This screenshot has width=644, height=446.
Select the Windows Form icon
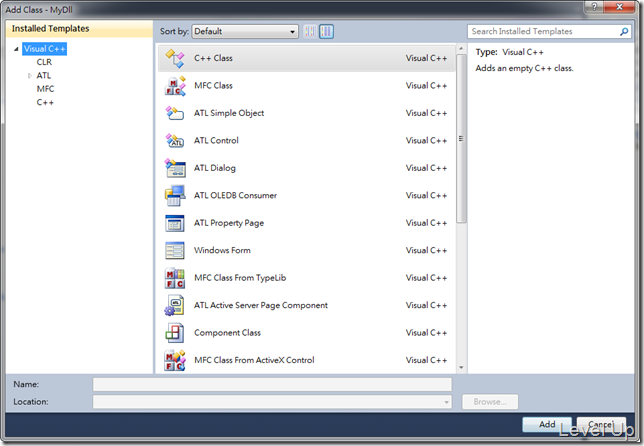pyautogui.click(x=175, y=251)
